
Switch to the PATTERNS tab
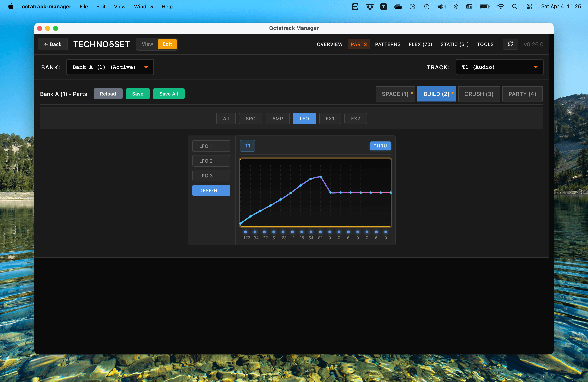coord(387,44)
